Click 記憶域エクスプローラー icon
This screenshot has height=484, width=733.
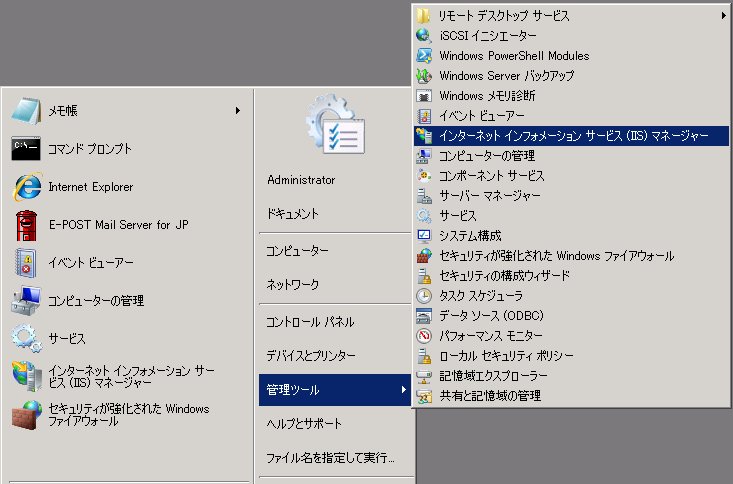click(424, 376)
